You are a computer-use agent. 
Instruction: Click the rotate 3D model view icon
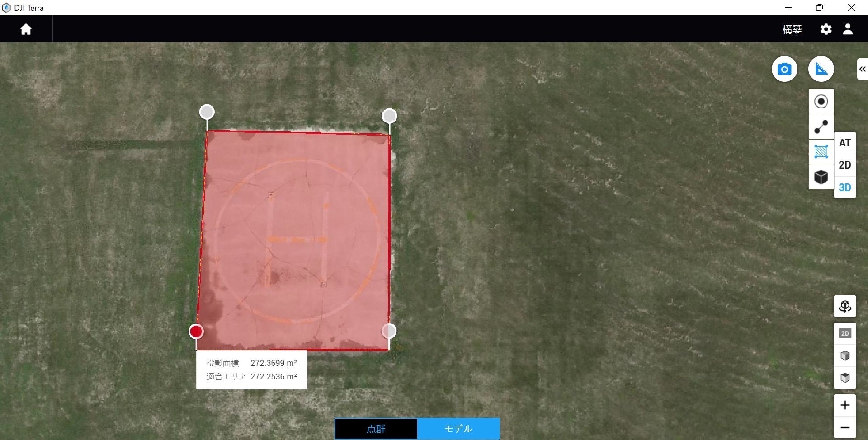[844, 307]
